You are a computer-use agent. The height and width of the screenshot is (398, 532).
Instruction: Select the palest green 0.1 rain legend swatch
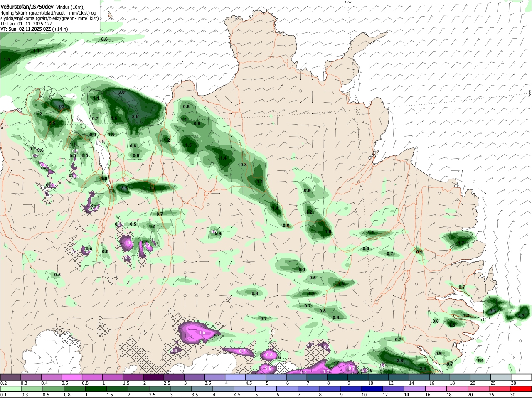10,389
